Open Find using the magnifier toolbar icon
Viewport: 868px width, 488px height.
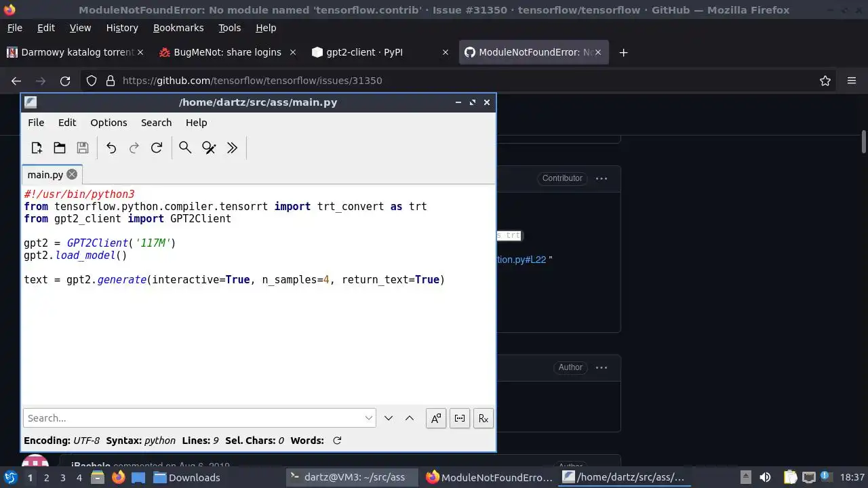(185, 148)
